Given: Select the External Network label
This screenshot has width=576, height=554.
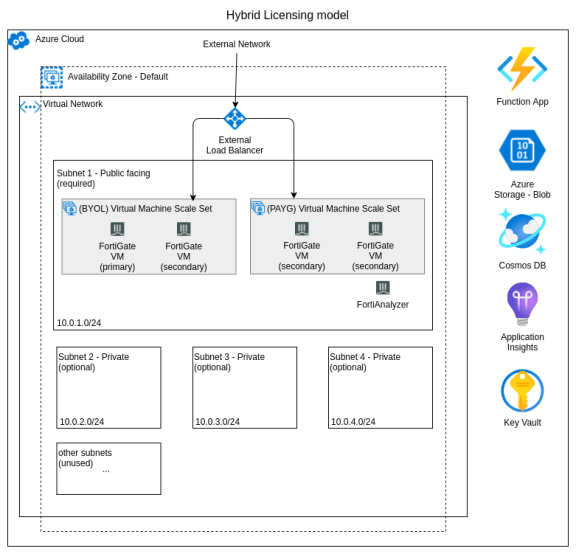Looking at the screenshot, I should tap(237, 44).
